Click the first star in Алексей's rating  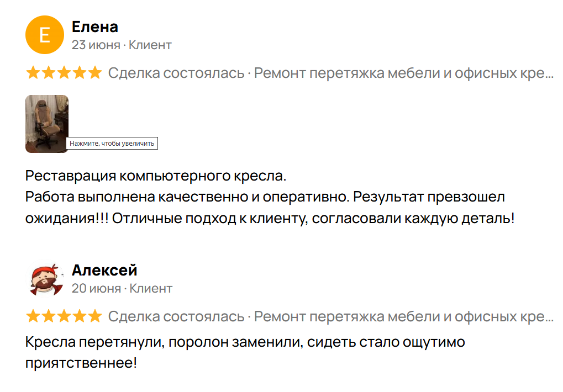33,316
